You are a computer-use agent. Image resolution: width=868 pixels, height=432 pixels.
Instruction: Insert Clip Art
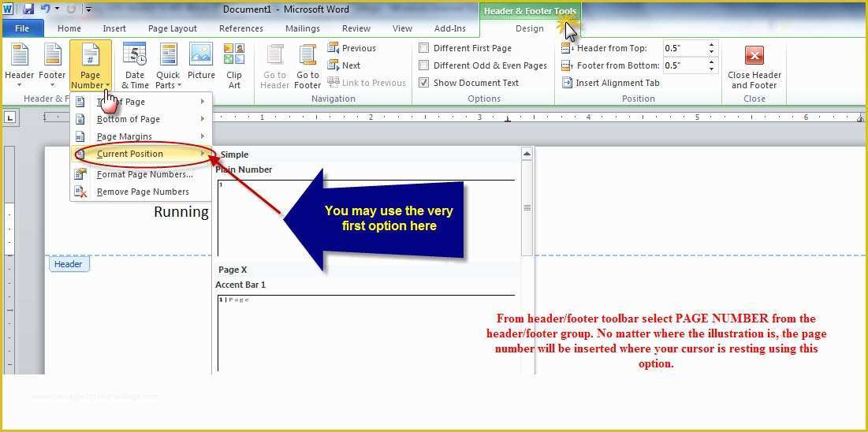234,65
